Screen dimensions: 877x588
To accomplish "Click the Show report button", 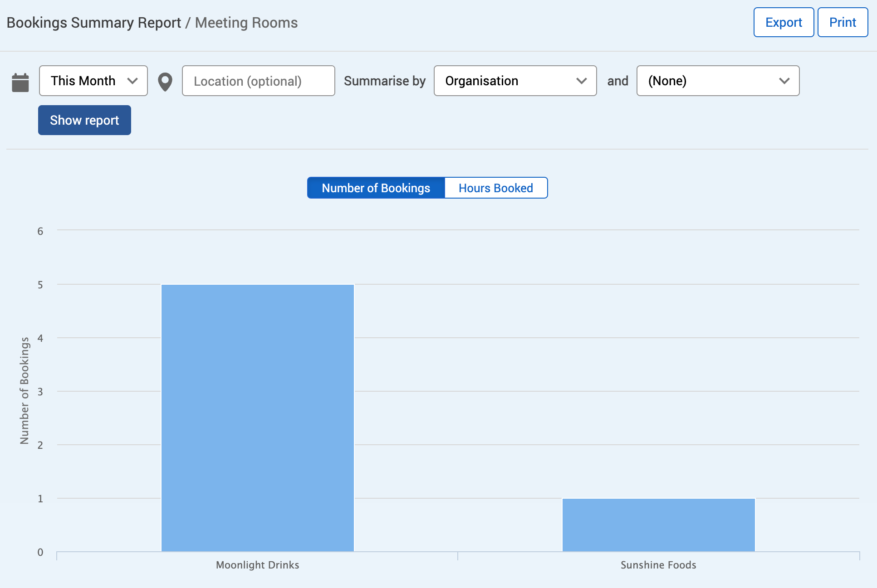I will click(84, 120).
